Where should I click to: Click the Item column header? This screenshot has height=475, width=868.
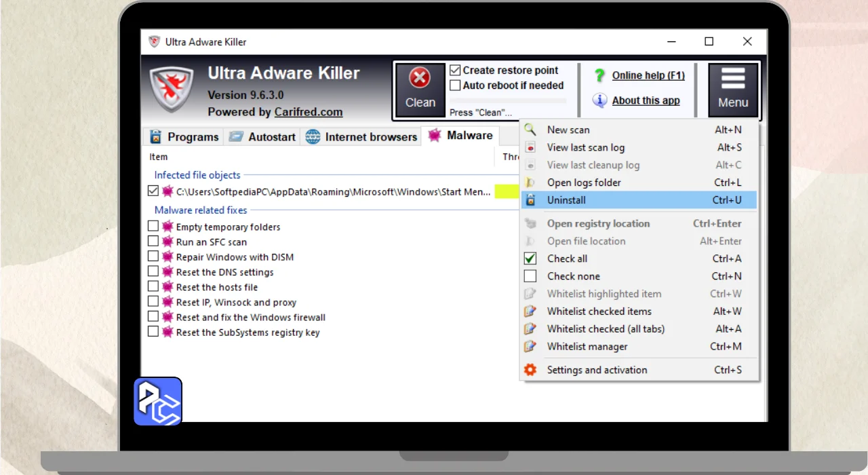tap(158, 157)
